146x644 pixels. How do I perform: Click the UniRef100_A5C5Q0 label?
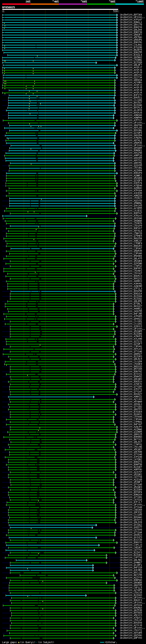point(131,37)
